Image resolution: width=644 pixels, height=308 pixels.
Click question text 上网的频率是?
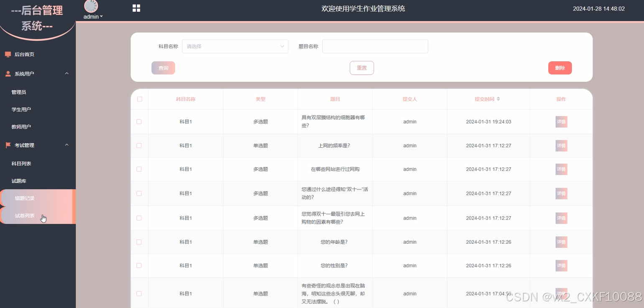pyautogui.click(x=334, y=146)
